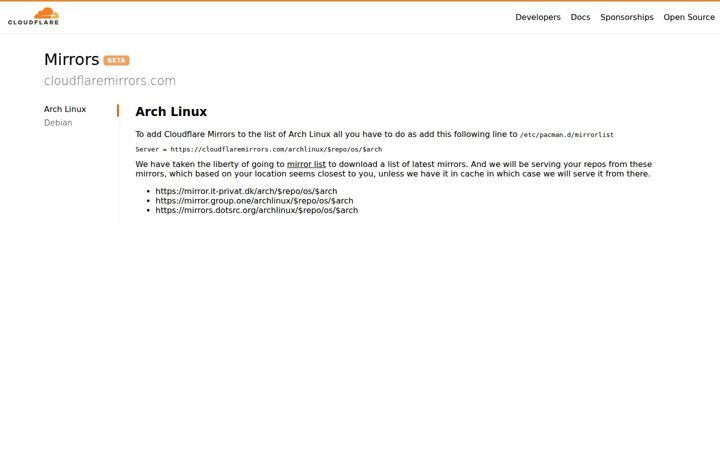
Task: Click the mirror.group.one mirror entry
Action: [254, 201]
